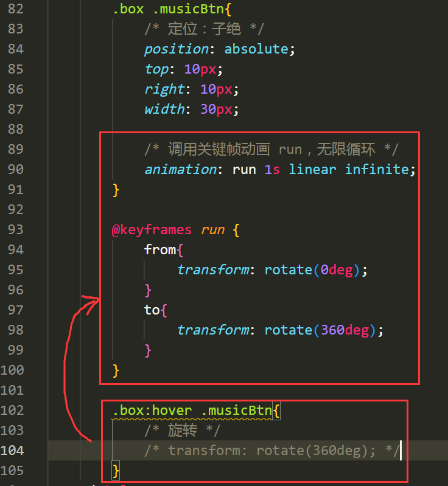Click the .box:hover .musicBtn selector

pos(192,411)
